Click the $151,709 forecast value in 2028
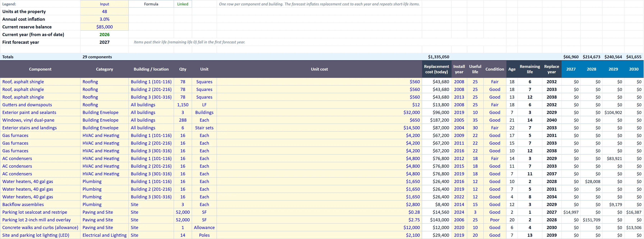 591,220
